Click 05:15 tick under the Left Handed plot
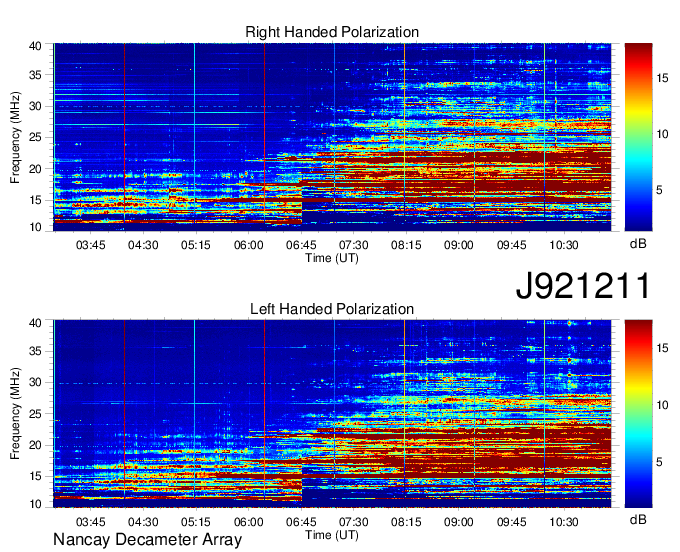Image resolution: width=680 pixels, height=552 pixels. tap(196, 522)
